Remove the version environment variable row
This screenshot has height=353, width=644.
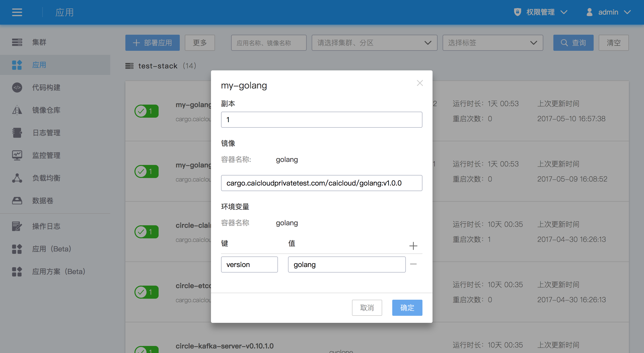[x=413, y=264]
